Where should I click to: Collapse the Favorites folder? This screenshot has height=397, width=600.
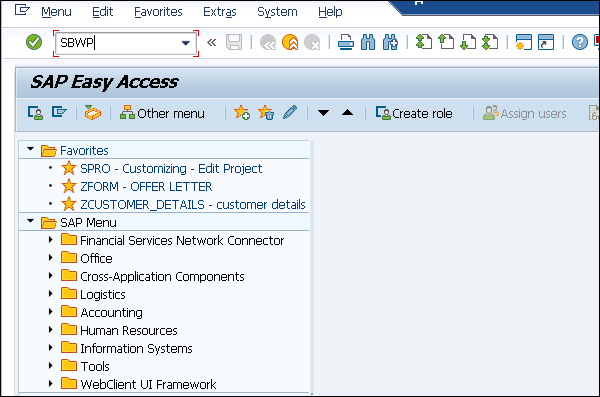[x=31, y=149]
